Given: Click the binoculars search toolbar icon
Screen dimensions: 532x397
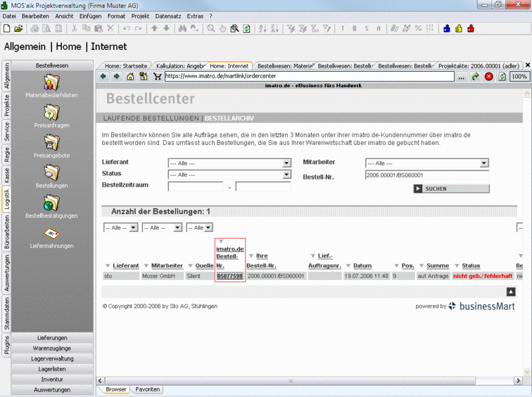Looking at the screenshot, I should pos(182,29).
